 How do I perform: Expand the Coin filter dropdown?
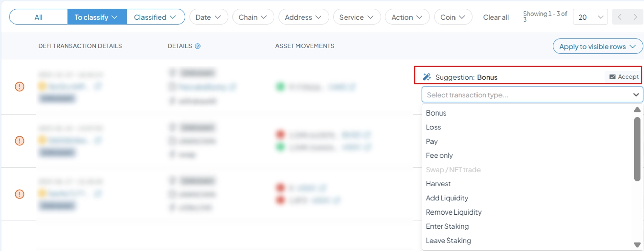453,17
